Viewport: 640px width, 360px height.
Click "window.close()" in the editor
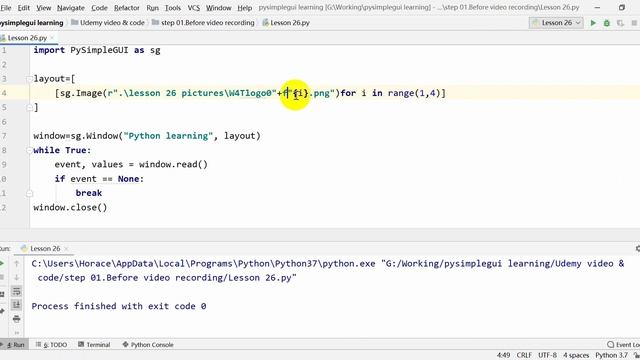click(70, 207)
